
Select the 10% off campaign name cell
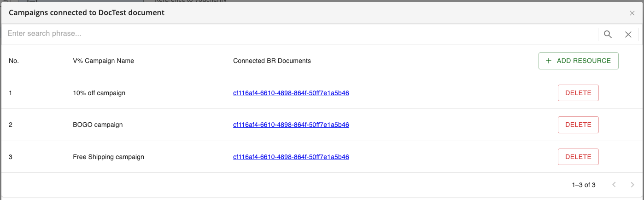[x=99, y=93]
